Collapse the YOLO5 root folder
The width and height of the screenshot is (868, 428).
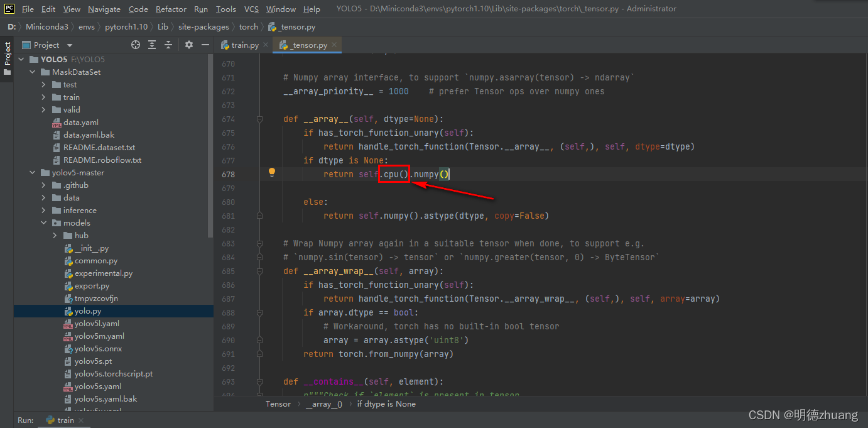click(21, 59)
